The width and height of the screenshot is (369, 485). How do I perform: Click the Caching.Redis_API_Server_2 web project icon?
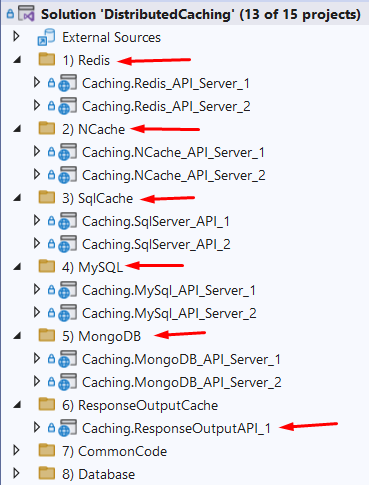pyautogui.click(x=67, y=106)
